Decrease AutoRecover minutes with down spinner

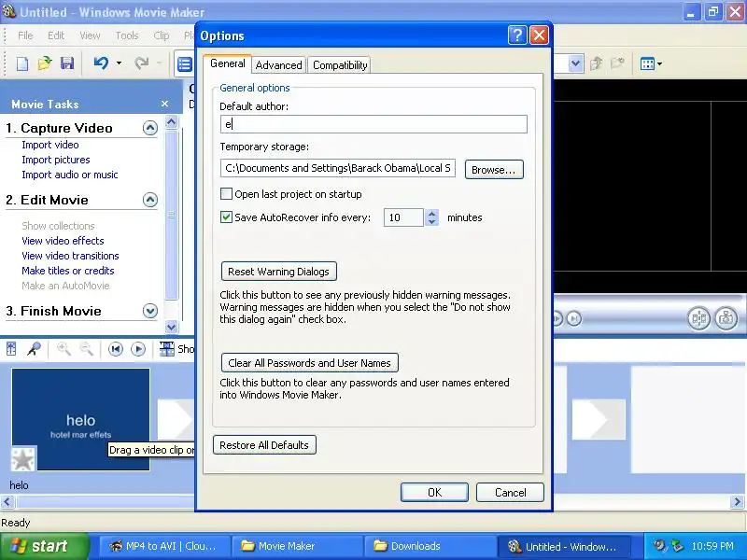point(431,222)
